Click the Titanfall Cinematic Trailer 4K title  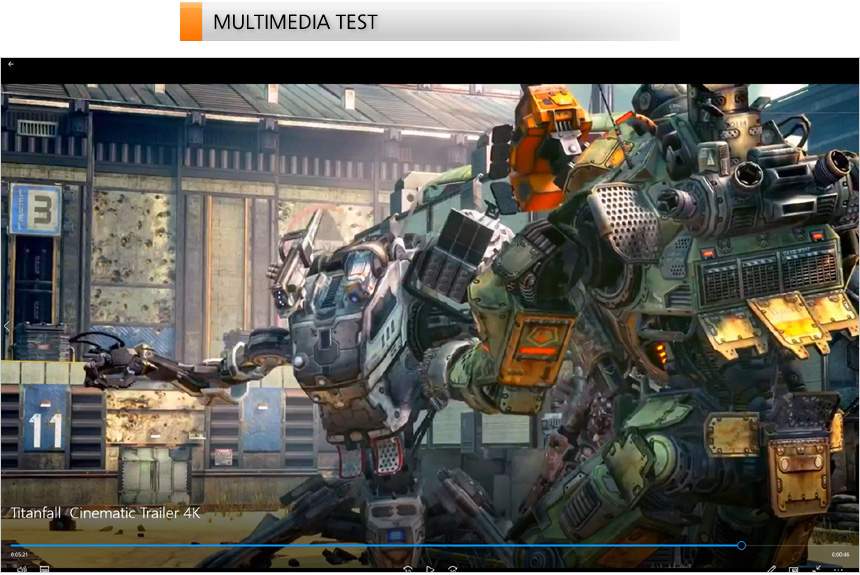click(105, 513)
